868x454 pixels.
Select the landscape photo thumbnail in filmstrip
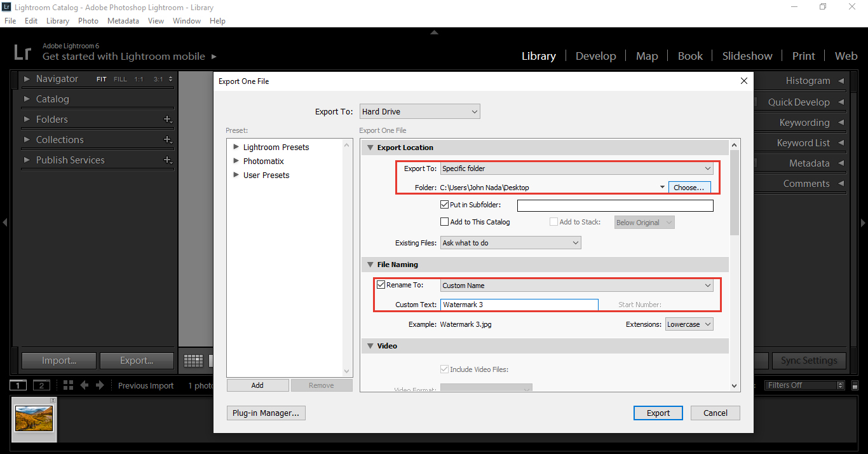[x=34, y=417]
